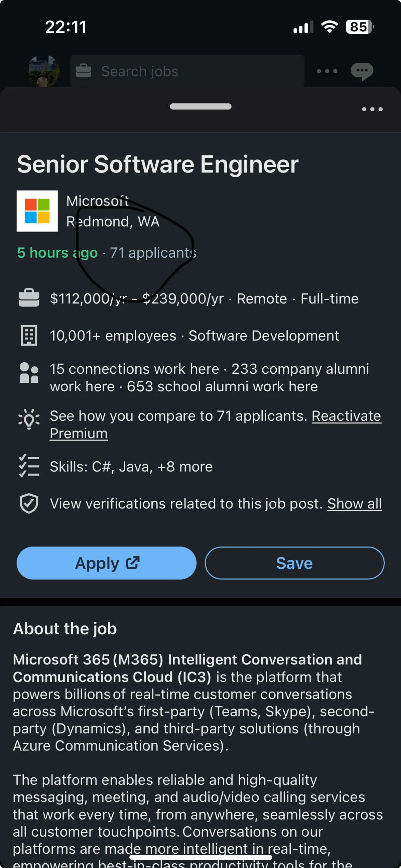
Task: Tap the skills checklist icon
Action: click(x=29, y=466)
